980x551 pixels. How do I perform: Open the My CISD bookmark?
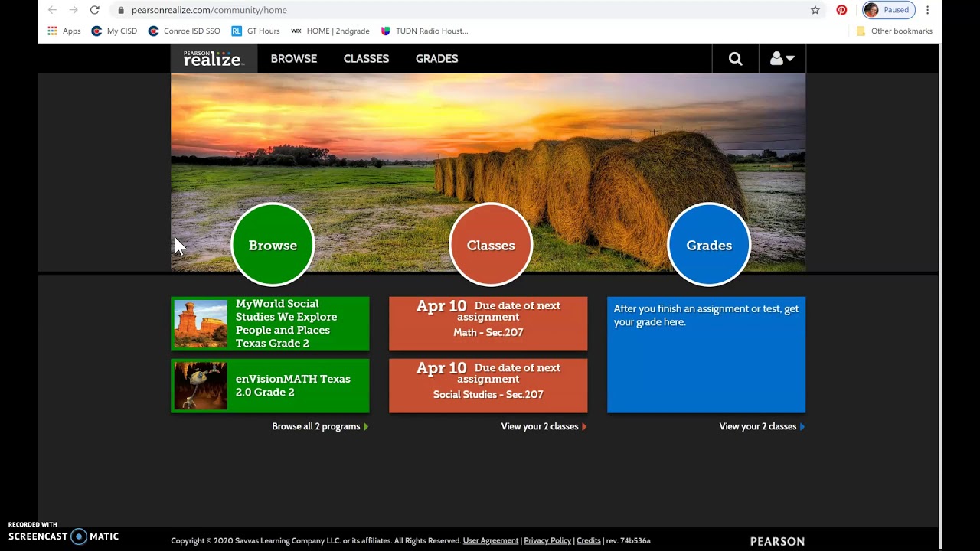114,31
